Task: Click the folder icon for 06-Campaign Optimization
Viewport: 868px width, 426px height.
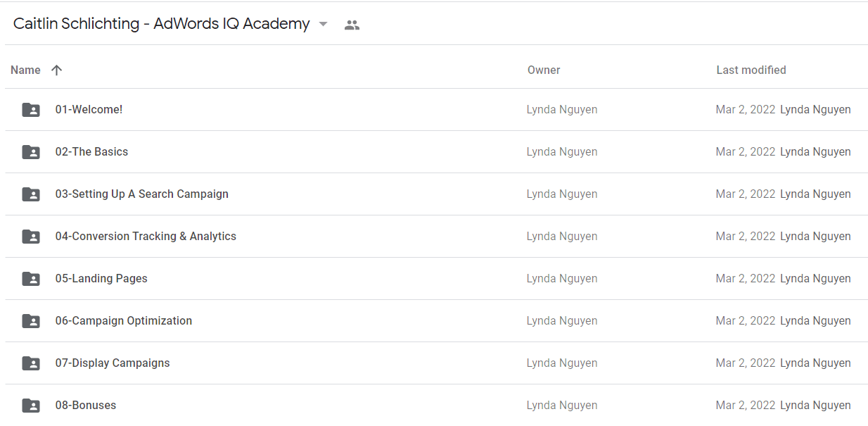Action: pyautogui.click(x=31, y=321)
